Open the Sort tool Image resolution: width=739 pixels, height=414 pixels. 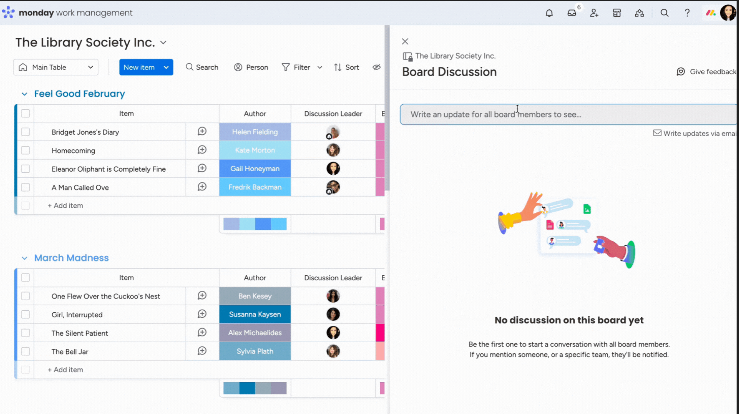[346, 67]
